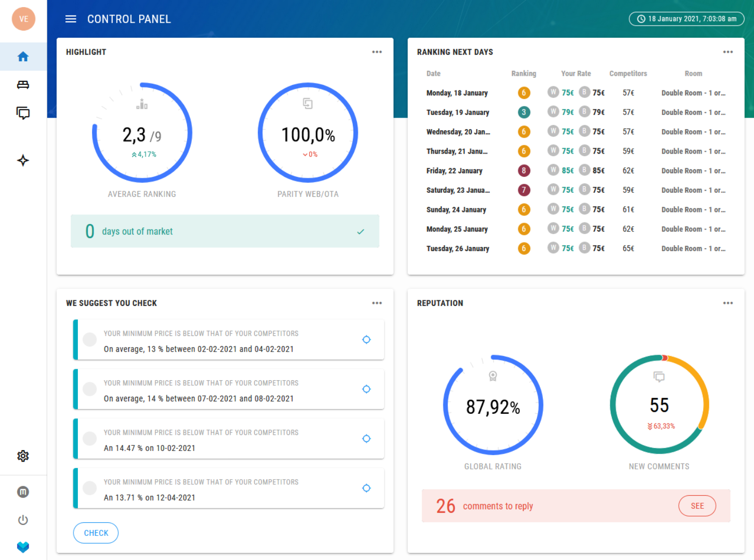
Task: Click the 63,33% new comments change value
Action: coord(664,426)
